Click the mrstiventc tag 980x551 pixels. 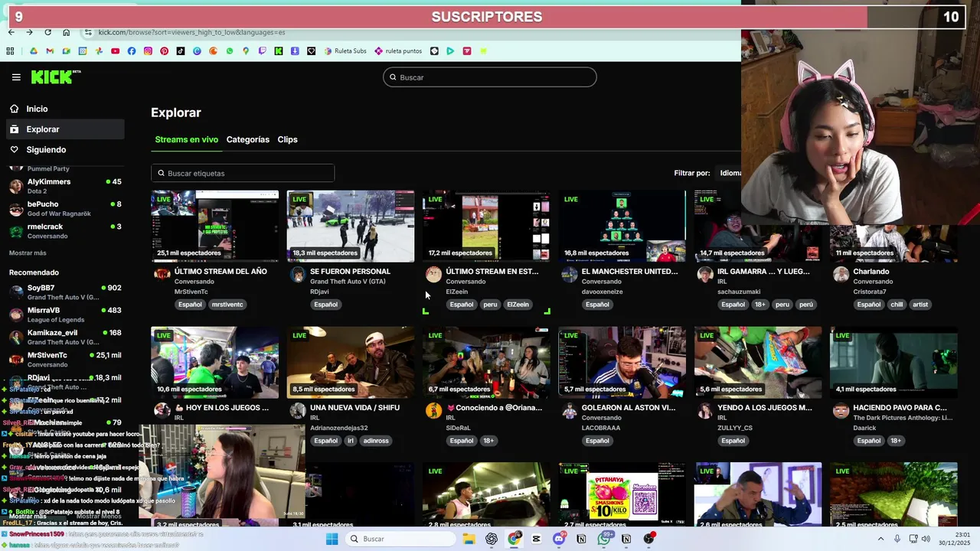point(227,305)
